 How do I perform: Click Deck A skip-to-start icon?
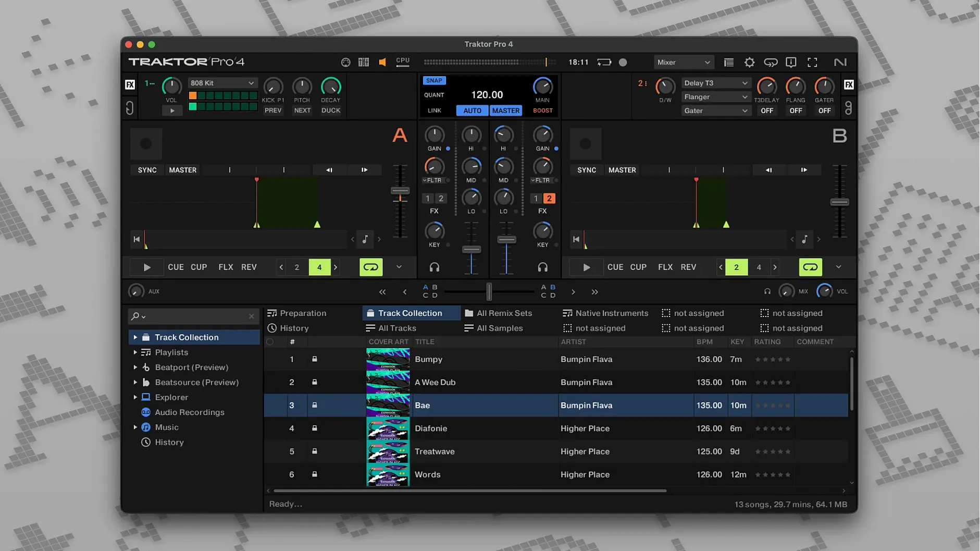point(137,239)
